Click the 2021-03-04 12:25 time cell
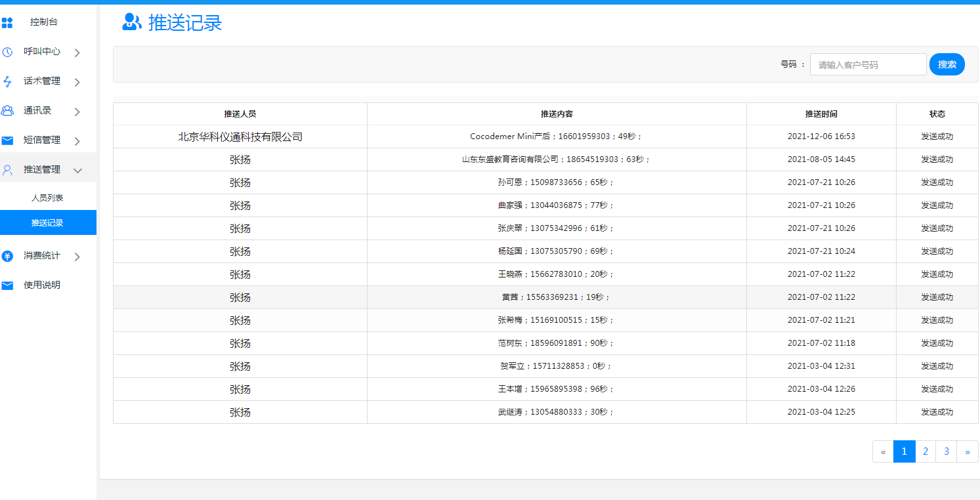This screenshot has height=500, width=980. (x=821, y=412)
